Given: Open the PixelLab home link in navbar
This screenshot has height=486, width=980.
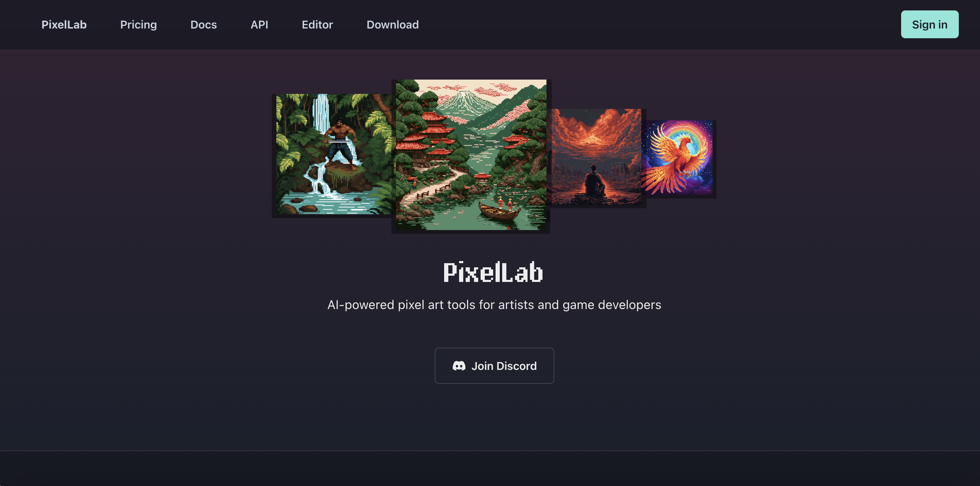Looking at the screenshot, I should pos(64,25).
